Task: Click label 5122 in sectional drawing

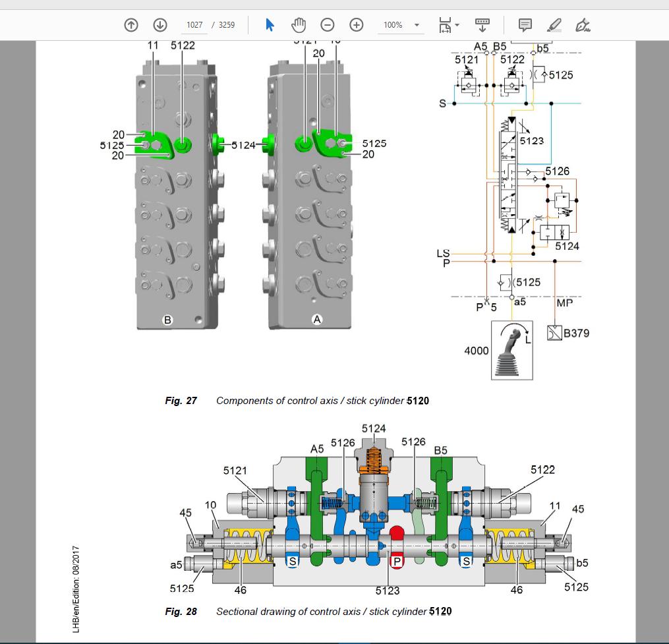Action: click(542, 470)
